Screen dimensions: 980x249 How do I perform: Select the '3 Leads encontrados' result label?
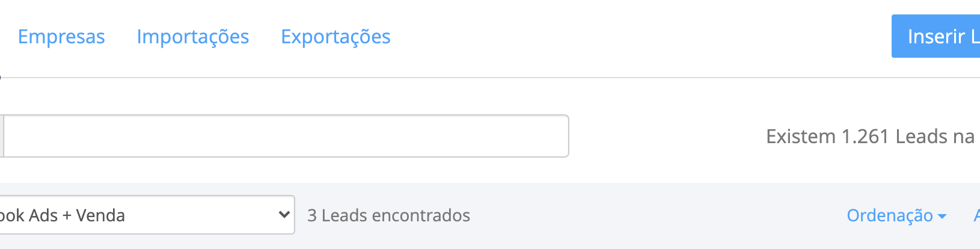(x=388, y=215)
